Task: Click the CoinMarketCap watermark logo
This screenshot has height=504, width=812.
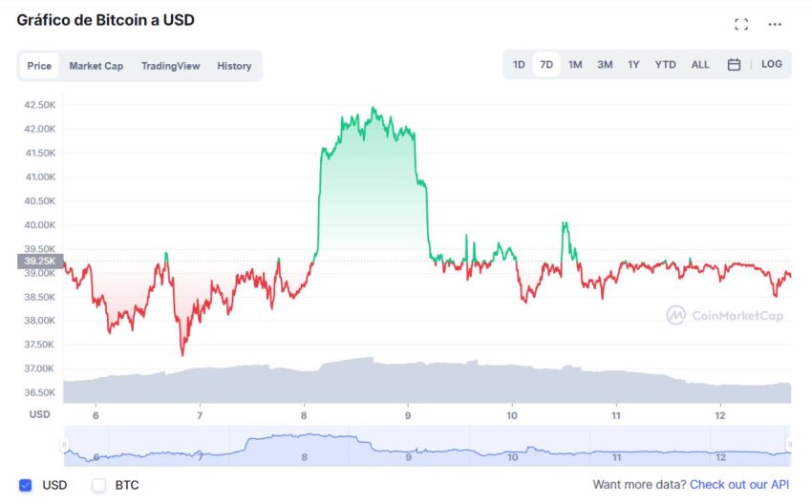Action: click(725, 315)
